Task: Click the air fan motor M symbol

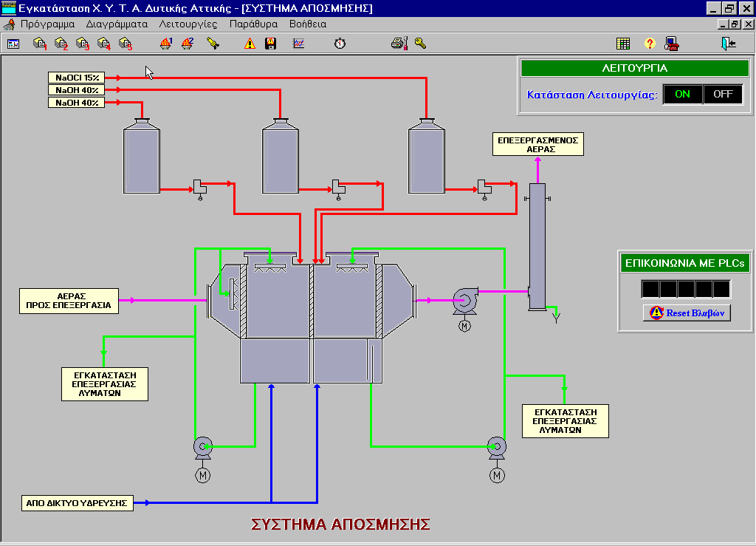Action: pos(464,326)
